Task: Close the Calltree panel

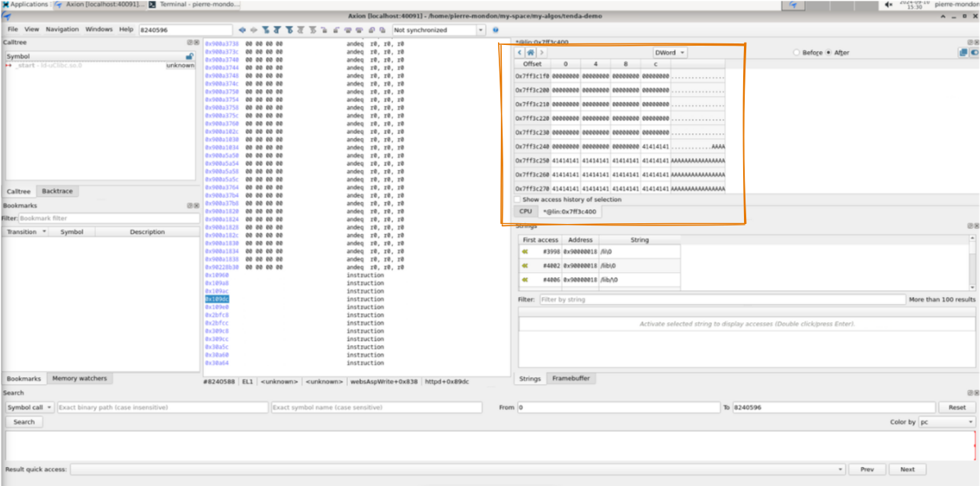Action: pos(196,43)
